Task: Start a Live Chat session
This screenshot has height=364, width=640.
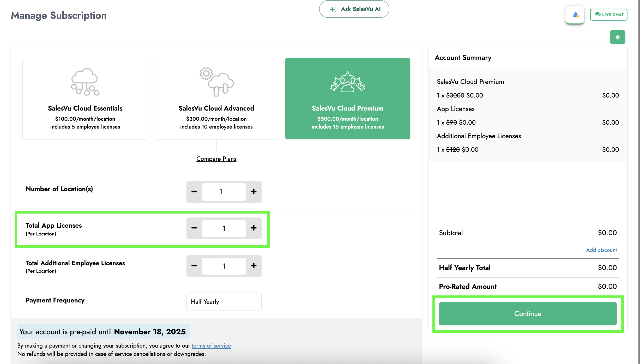Action: coord(608,15)
